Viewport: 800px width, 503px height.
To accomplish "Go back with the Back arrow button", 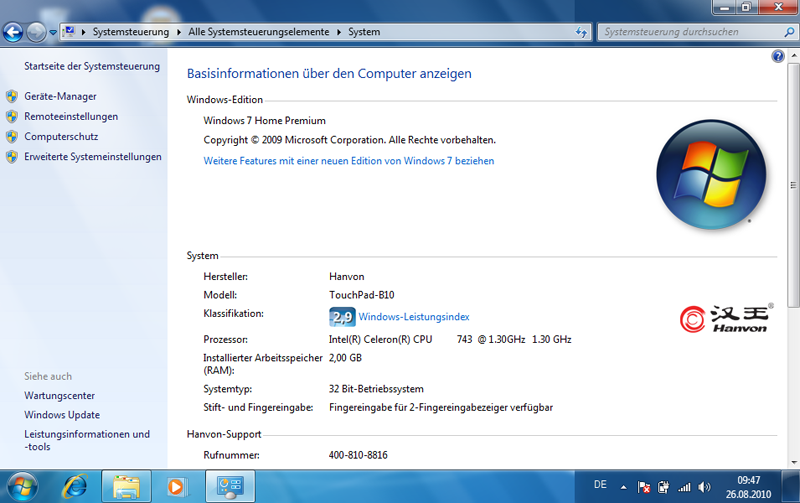I will point(13,32).
